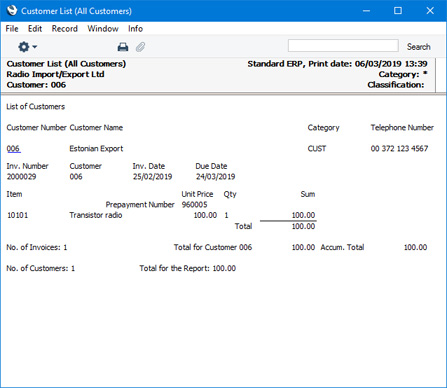Screen dimensions: 447x388
Task: Open the Info menu
Action: tap(135, 29)
